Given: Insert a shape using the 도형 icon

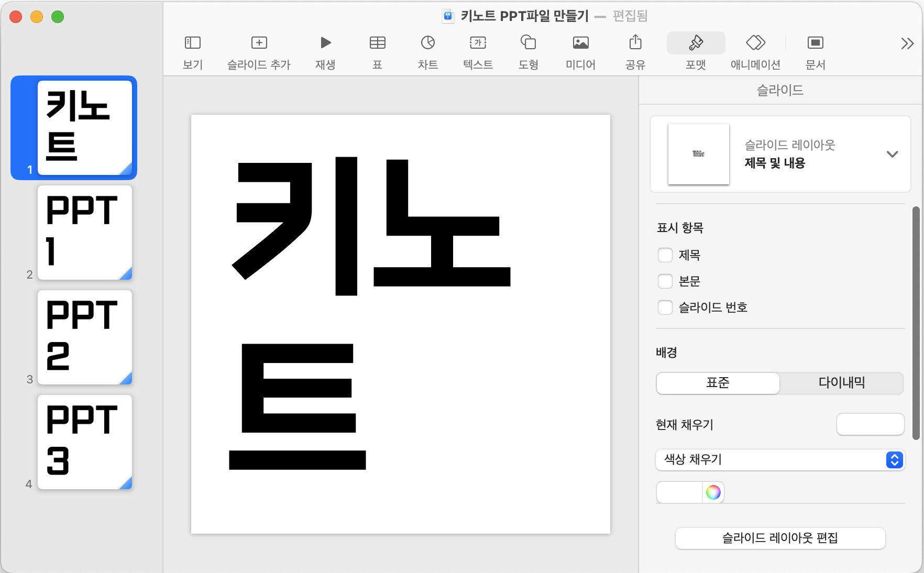Looking at the screenshot, I should click(528, 52).
